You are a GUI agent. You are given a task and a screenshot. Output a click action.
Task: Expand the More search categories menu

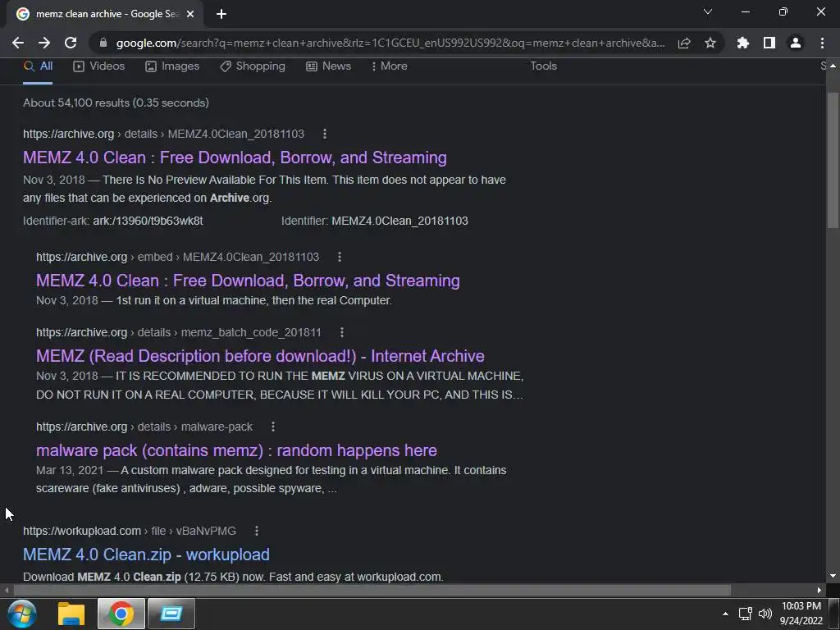click(390, 66)
